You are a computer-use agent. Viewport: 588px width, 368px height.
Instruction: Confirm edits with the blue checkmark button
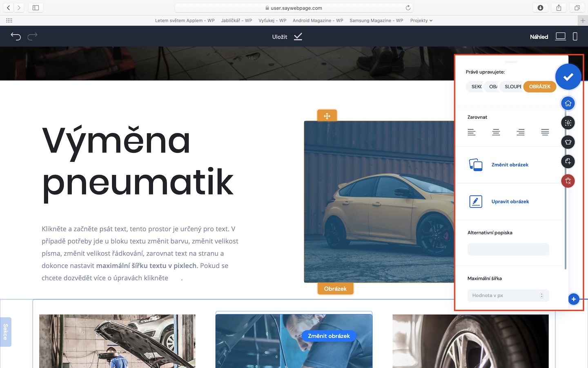click(568, 76)
